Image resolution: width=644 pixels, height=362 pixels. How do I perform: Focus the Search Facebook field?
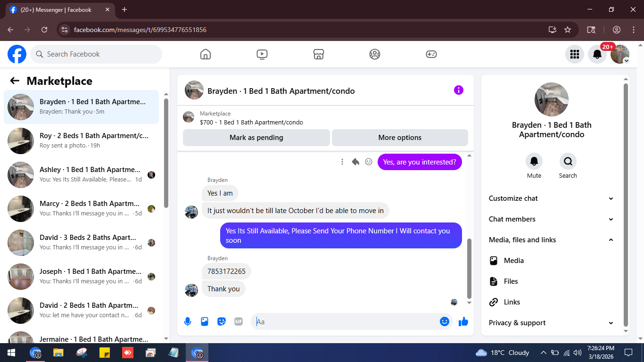(96, 54)
